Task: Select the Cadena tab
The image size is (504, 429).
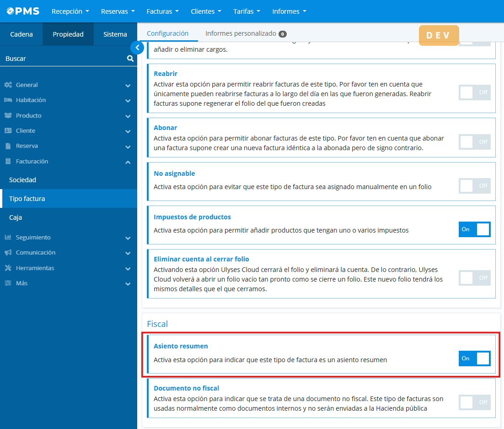Action: tap(21, 34)
